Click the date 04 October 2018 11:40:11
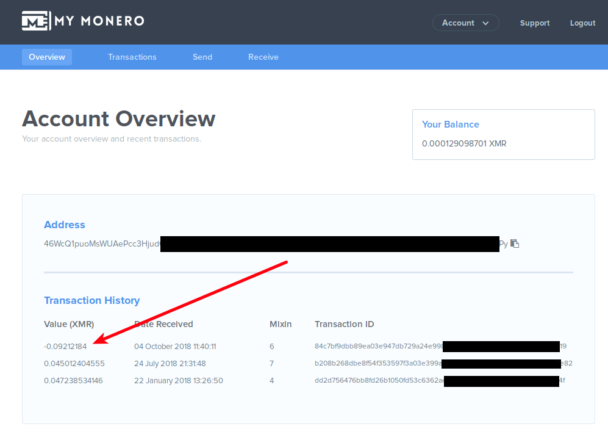The image size is (608, 440). point(175,346)
